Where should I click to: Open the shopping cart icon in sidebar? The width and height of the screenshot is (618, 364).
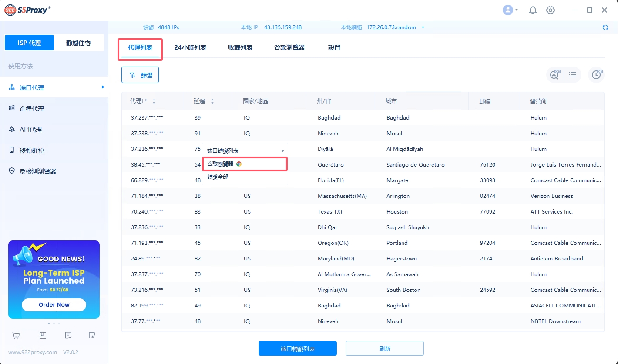pyautogui.click(x=16, y=335)
